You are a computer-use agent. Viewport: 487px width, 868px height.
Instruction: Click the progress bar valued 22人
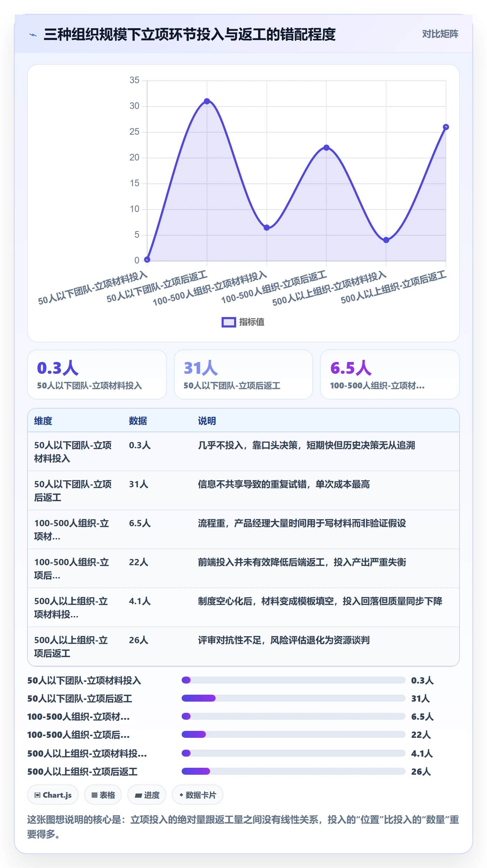[294, 734]
